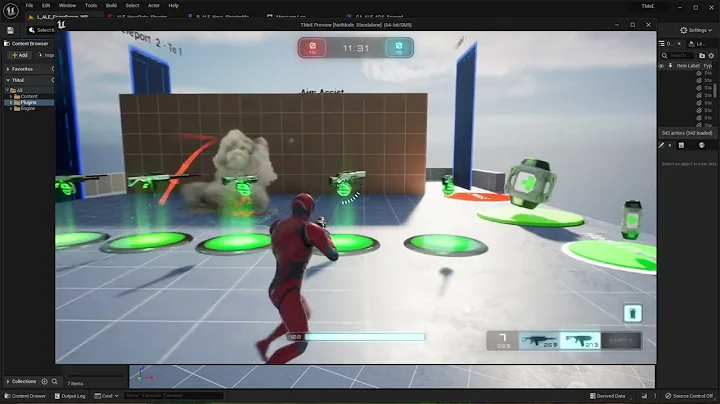The image size is (720, 404).
Task: Expand the Collections section
Action: [x=8, y=382]
